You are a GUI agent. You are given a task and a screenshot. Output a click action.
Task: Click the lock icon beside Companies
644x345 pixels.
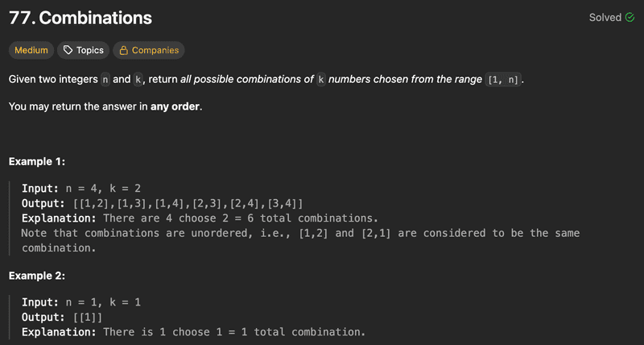pos(124,50)
